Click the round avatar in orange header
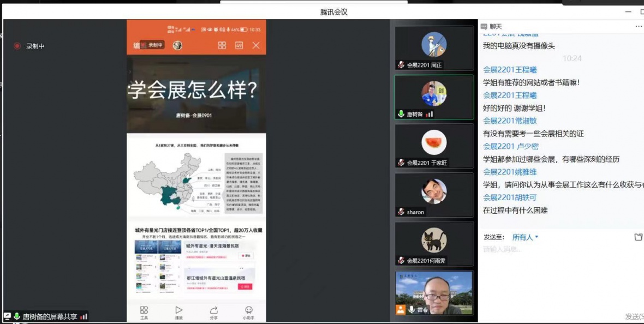 [177, 45]
